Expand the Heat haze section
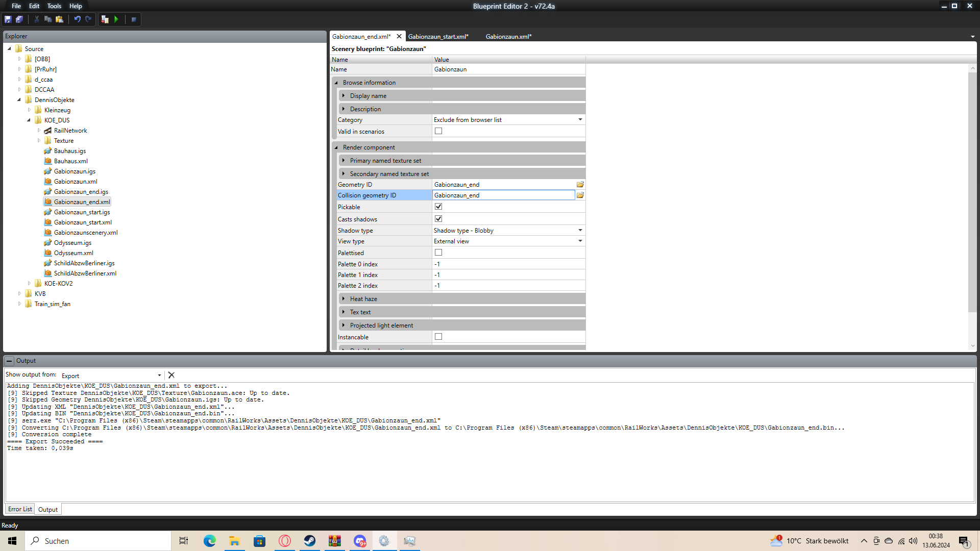The image size is (980, 551). coord(344,299)
